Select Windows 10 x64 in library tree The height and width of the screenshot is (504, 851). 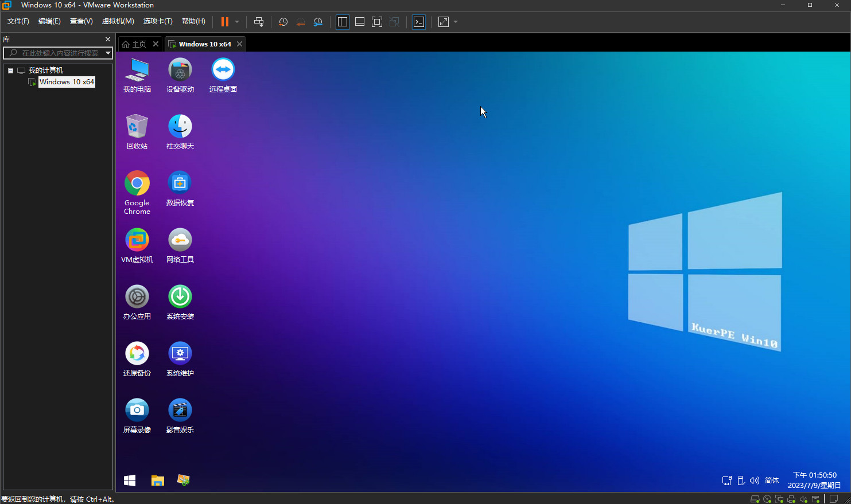pos(67,82)
